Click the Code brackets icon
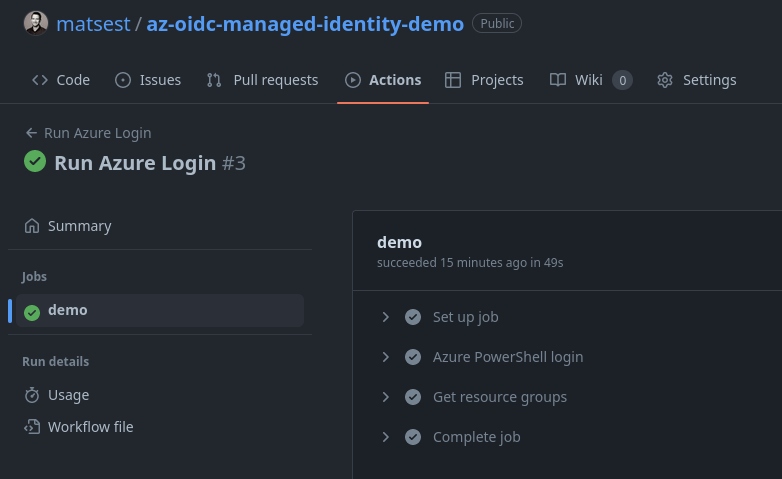 pyautogui.click(x=40, y=80)
